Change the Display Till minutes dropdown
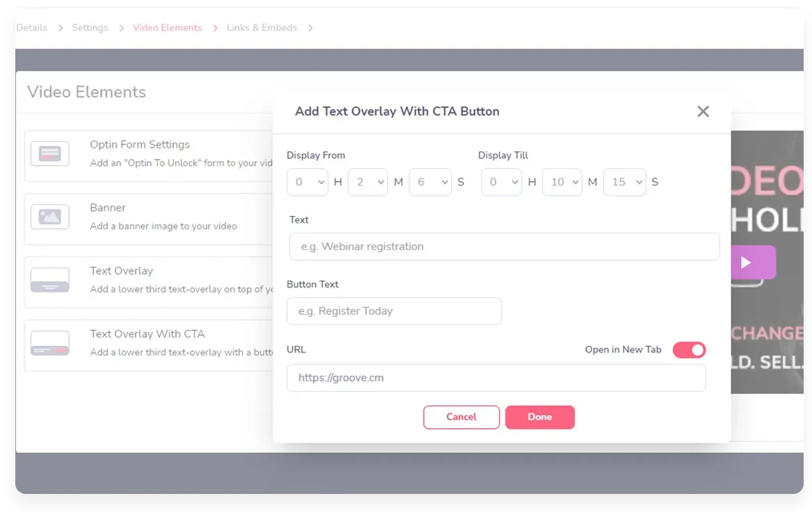 (562, 182)
